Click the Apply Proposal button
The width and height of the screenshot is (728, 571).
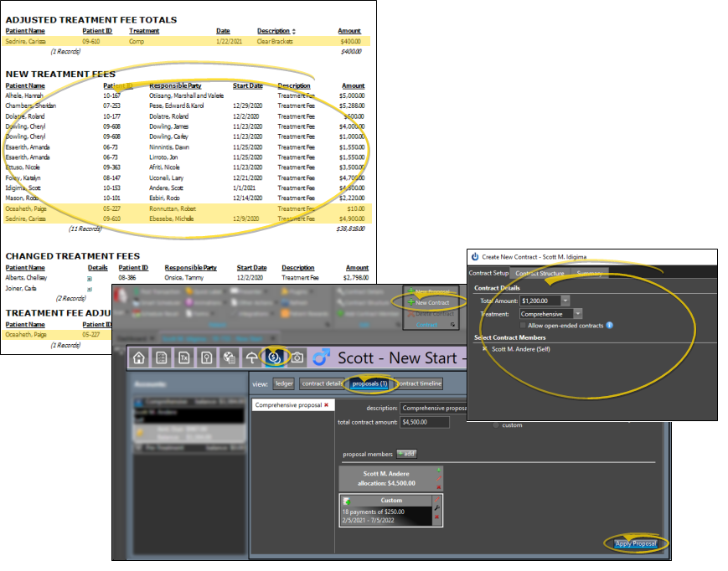coord(634,544)
